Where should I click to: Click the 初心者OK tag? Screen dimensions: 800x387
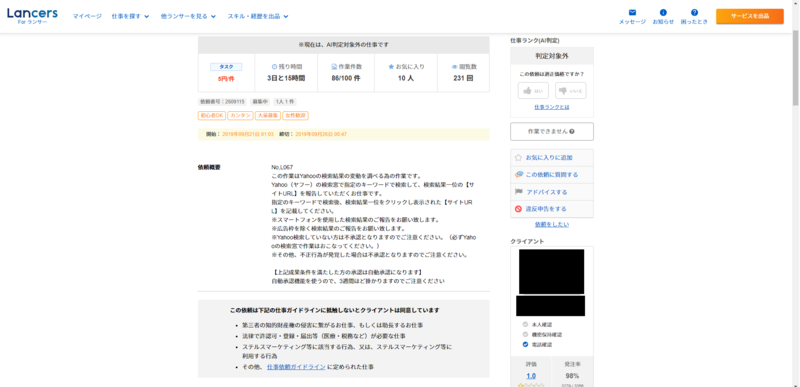212,116
